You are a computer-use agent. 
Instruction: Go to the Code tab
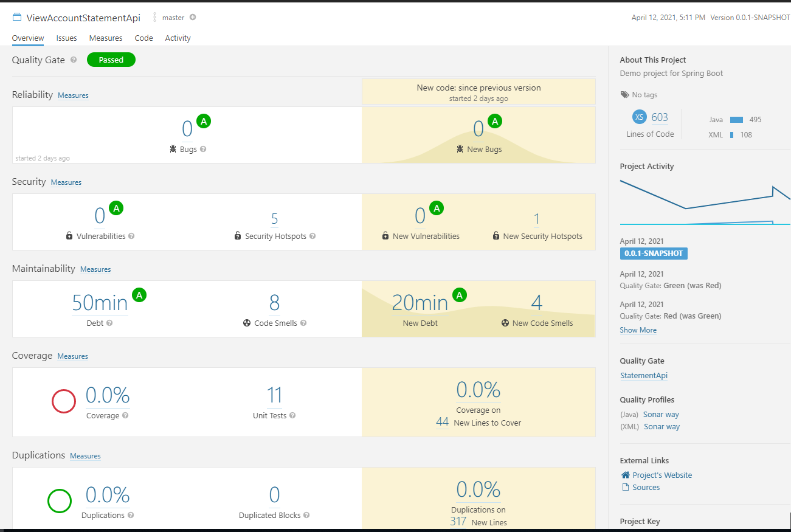[144, 38]
